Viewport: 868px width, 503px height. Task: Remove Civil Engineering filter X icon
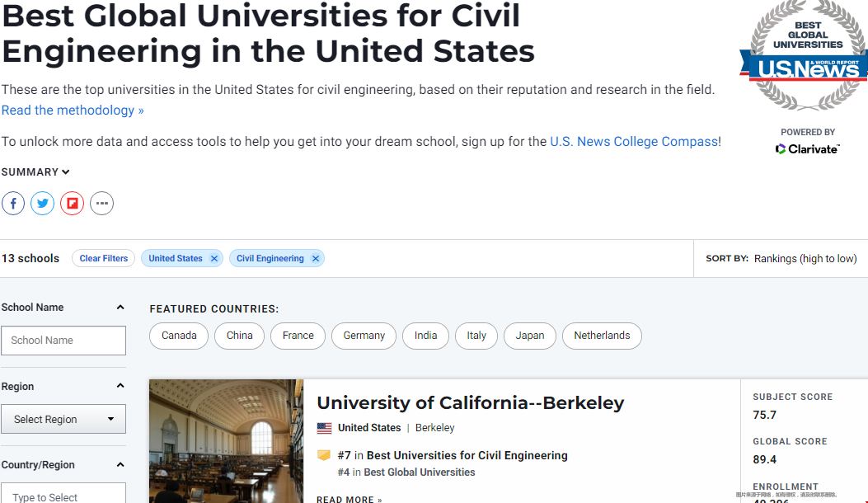click(315, 259)
